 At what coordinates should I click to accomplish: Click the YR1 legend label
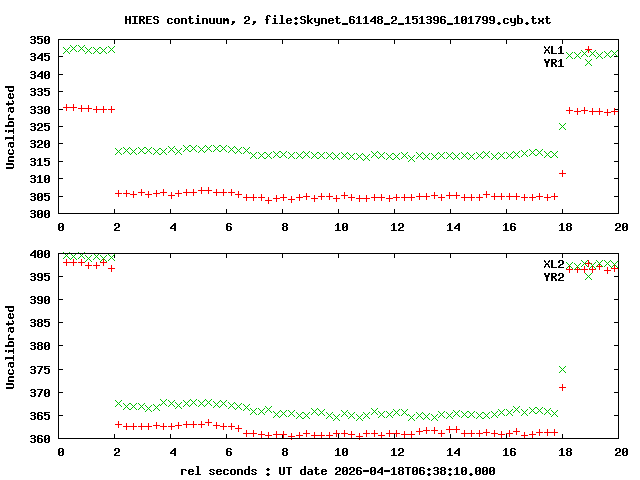(x=553, y=63)
